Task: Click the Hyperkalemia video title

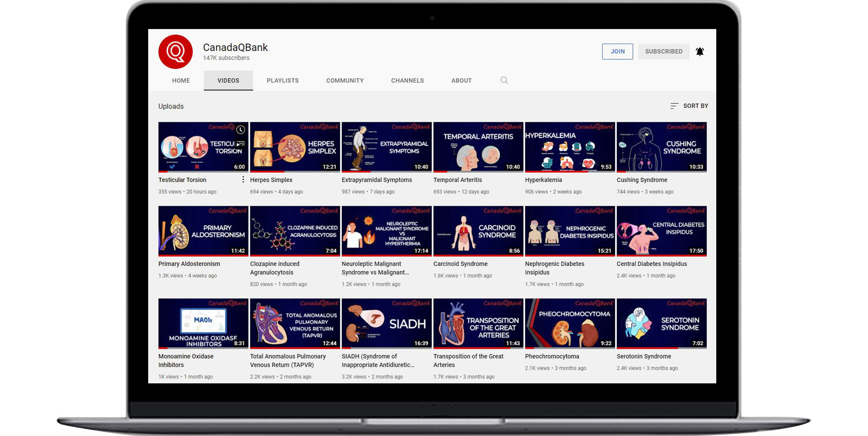Action: pos(544,180)
